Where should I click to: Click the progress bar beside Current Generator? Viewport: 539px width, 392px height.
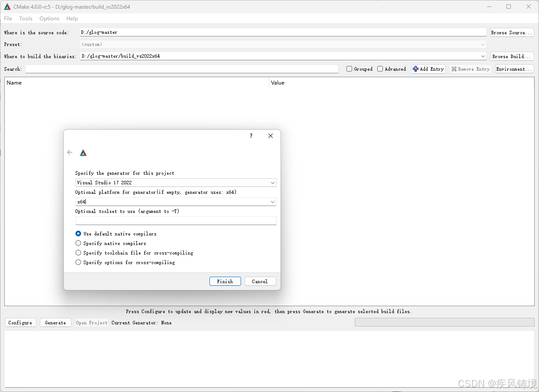pos(444,322)
